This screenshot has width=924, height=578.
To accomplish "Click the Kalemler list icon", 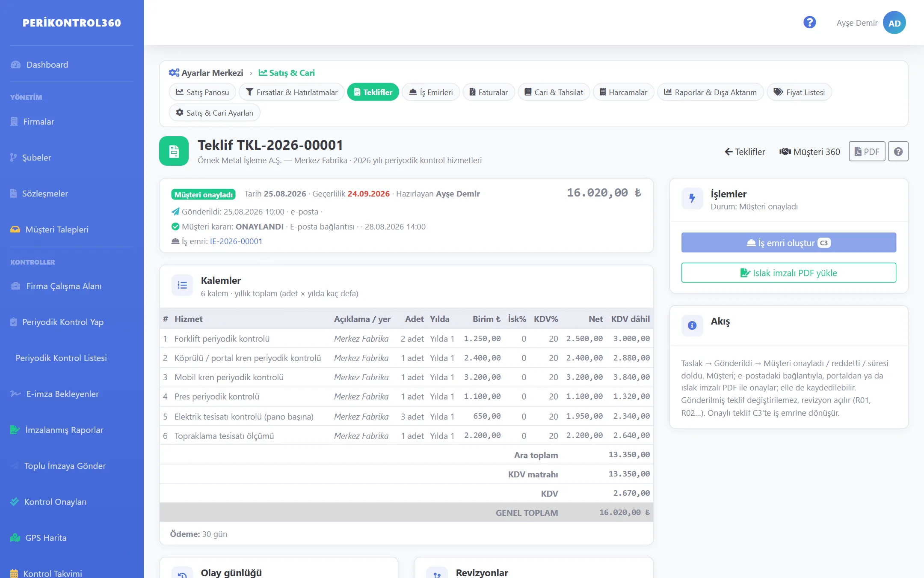I will tap(182, 285).
